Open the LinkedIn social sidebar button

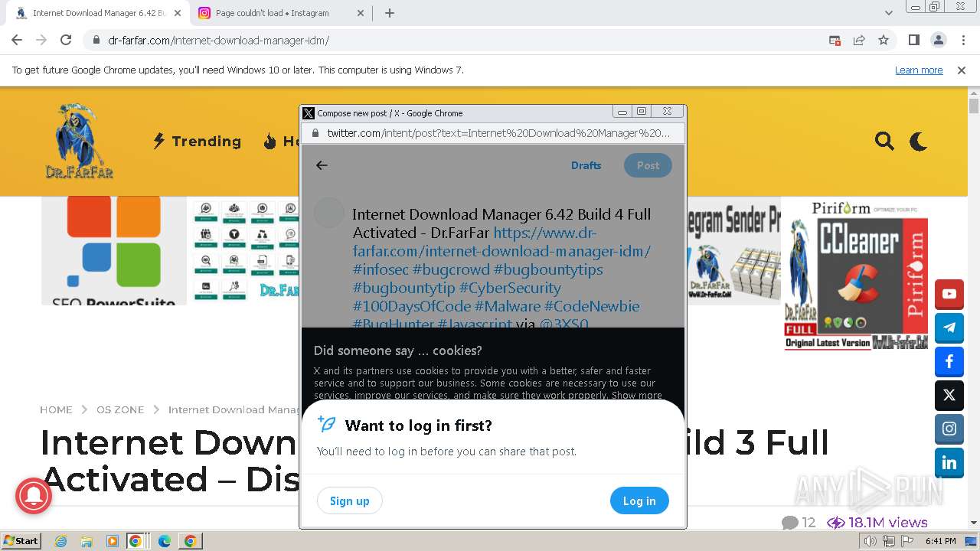(949, 462)
